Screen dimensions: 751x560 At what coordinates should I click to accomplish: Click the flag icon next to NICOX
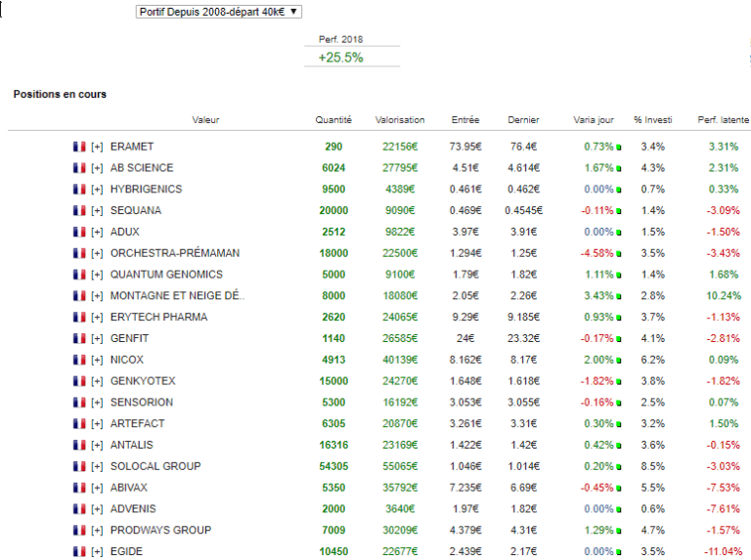coord(79,360)
